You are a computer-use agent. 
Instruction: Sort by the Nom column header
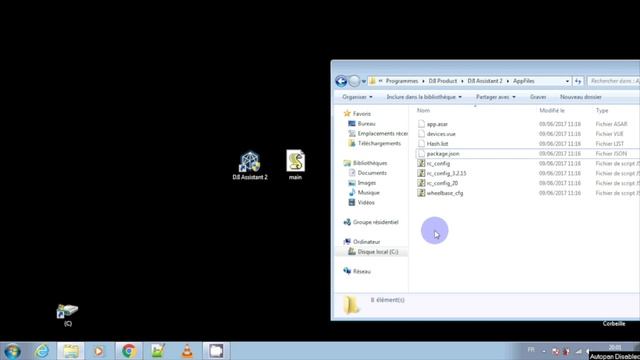(423, 111)
